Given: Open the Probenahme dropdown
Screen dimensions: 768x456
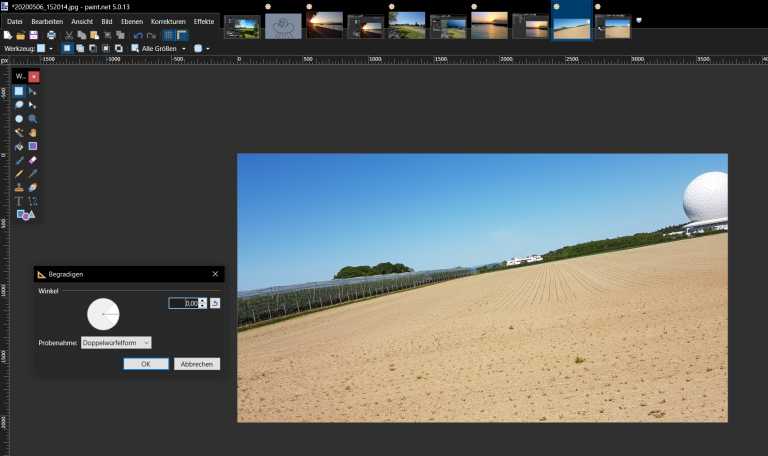Looking at the screenshot, I should pos(116,342).
